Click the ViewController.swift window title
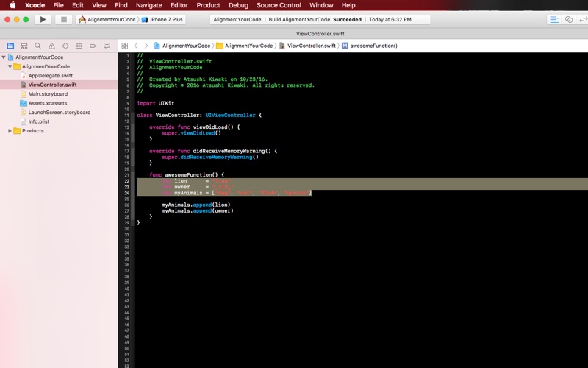This screenshot has height=368, width=588. coord(320,33)
